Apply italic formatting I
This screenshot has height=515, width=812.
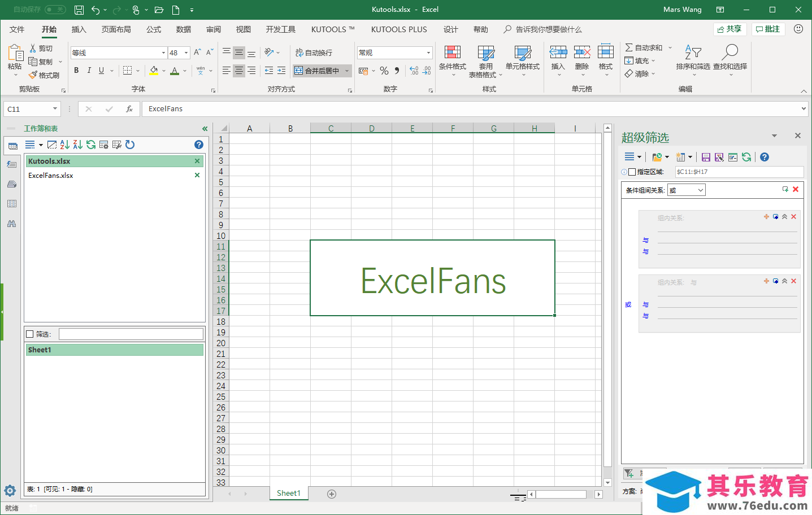(89, 71)
